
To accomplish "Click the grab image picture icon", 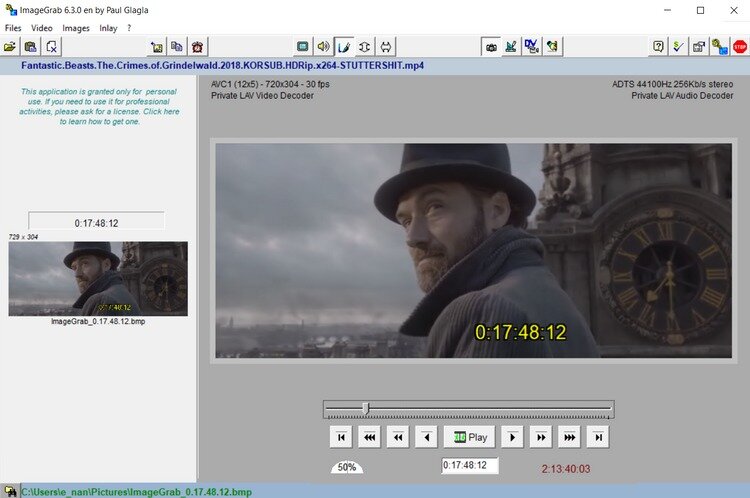I will coord(156,47).
